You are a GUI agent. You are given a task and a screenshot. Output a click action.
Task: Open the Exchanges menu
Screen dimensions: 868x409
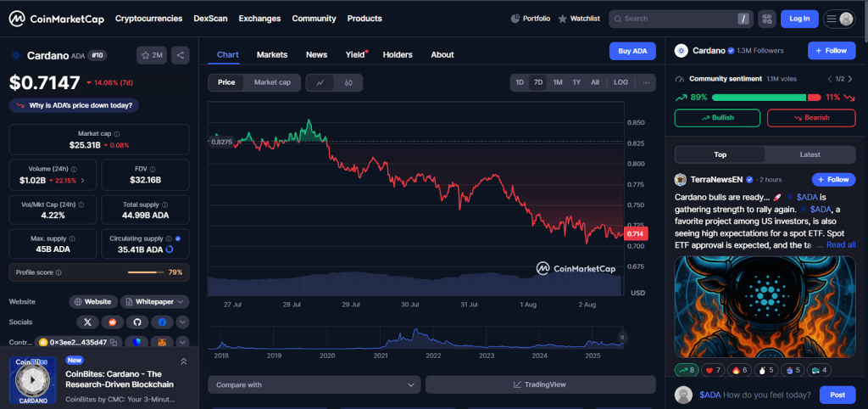click(x=259, y=19)
